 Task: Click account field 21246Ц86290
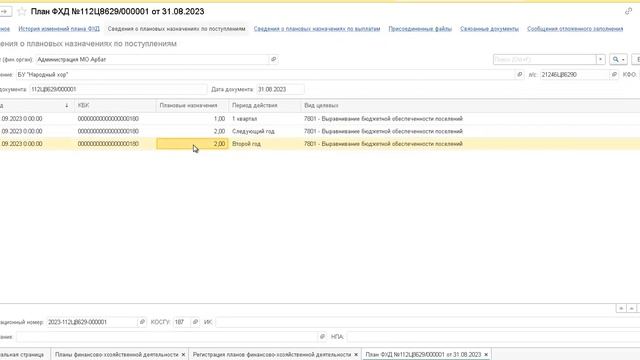[575, 75]
